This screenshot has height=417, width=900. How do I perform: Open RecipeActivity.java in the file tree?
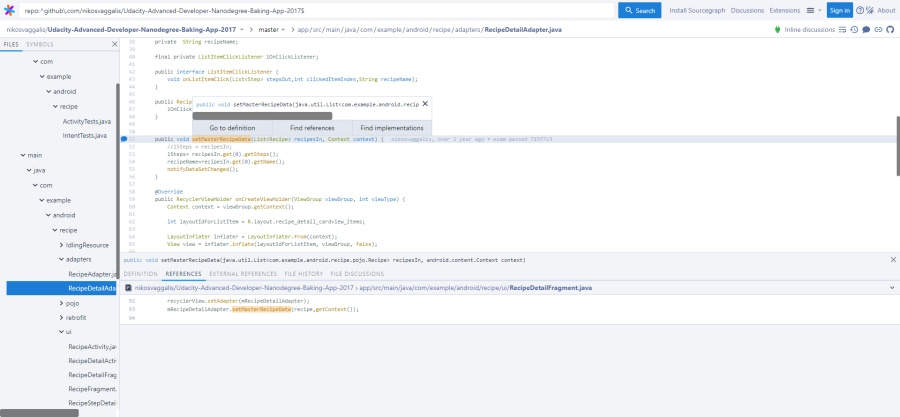(92, 346)
